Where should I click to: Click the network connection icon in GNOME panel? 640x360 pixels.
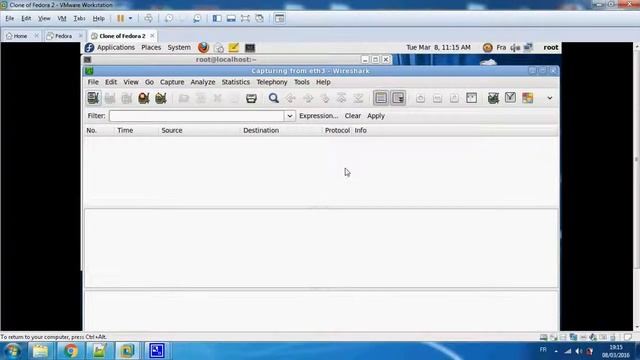point(528,48)
